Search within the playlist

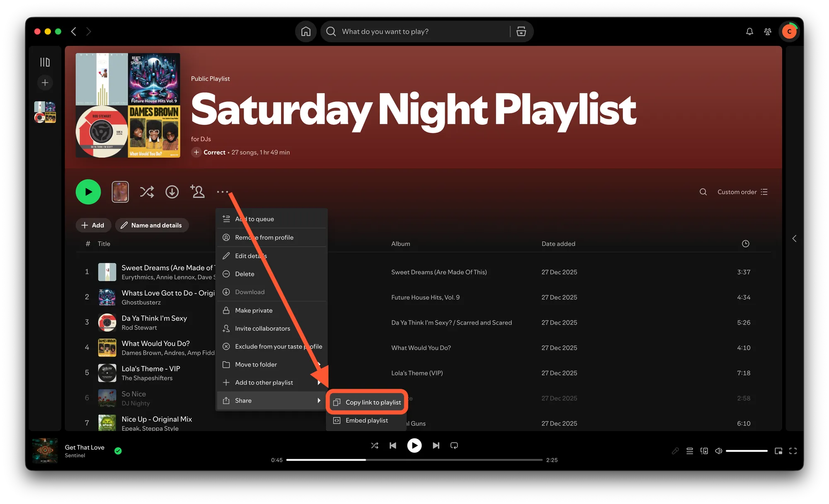[703, 192]
